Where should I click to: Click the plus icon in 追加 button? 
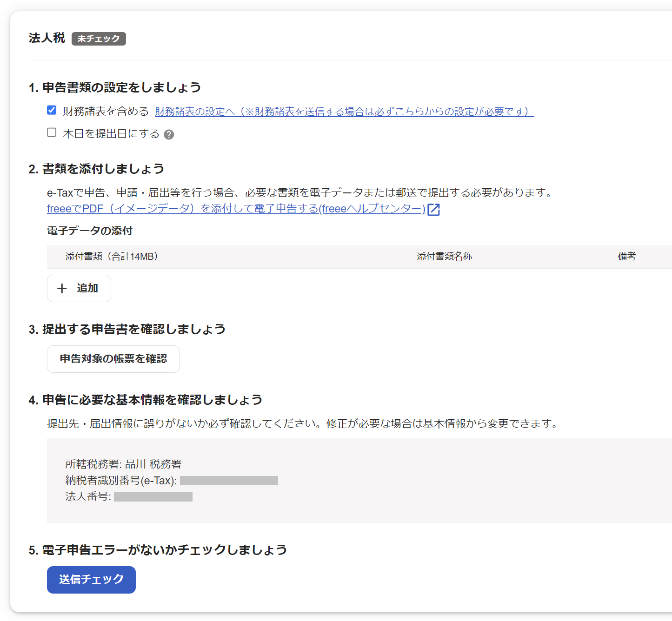tap(62, 289)
